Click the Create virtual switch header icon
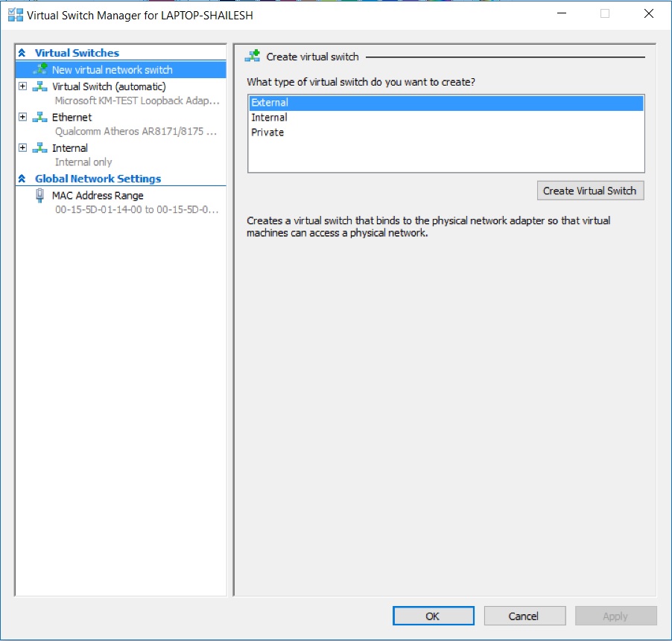 click(x=253, y=56)
